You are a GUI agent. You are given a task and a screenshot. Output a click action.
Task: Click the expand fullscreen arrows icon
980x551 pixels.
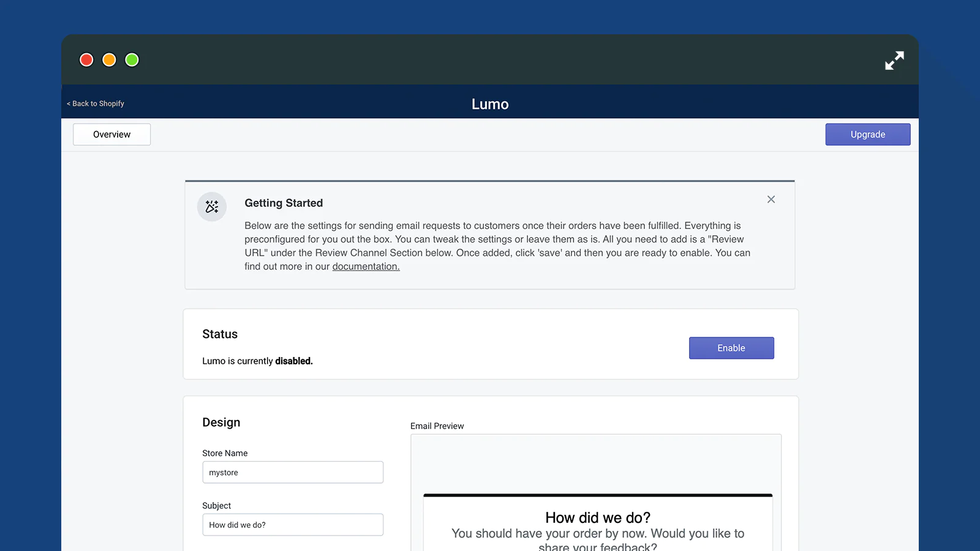894,60
